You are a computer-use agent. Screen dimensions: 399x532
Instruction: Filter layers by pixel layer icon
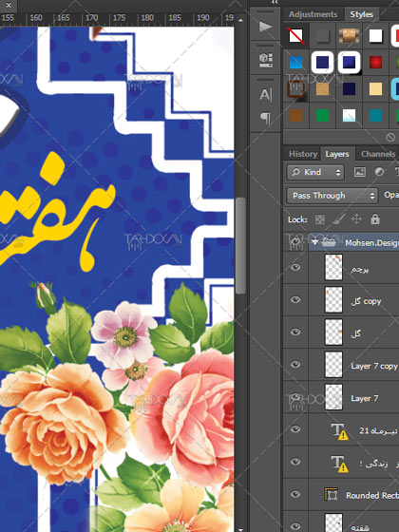(360, 172)
